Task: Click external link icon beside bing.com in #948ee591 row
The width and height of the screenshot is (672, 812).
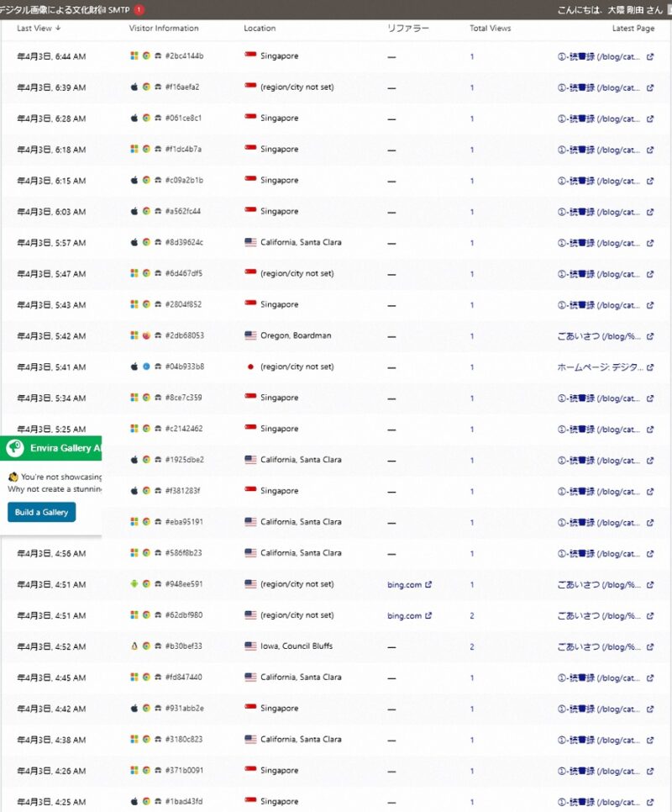Action: pos(428,584)
